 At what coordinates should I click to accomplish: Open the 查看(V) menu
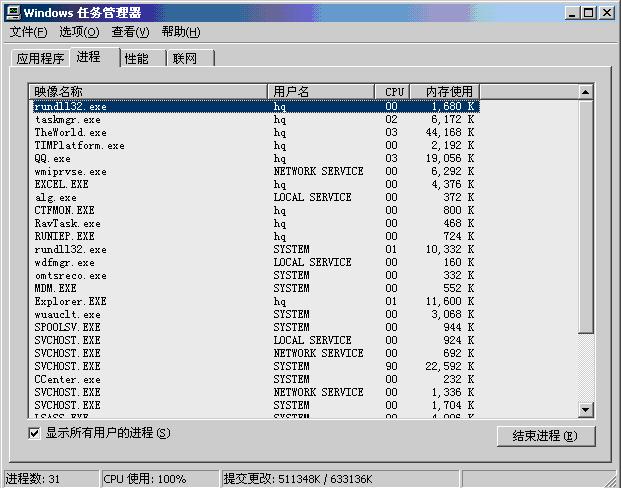(x=130, y=32)
